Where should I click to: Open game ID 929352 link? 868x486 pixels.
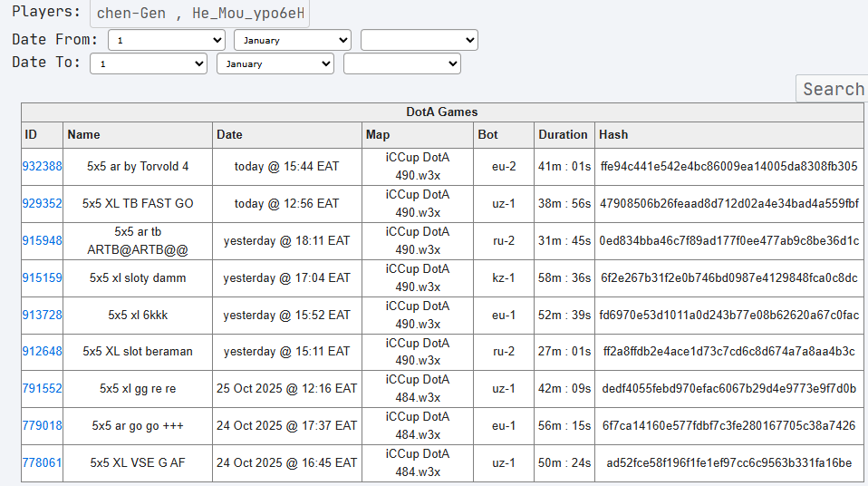tap(43, 203)
